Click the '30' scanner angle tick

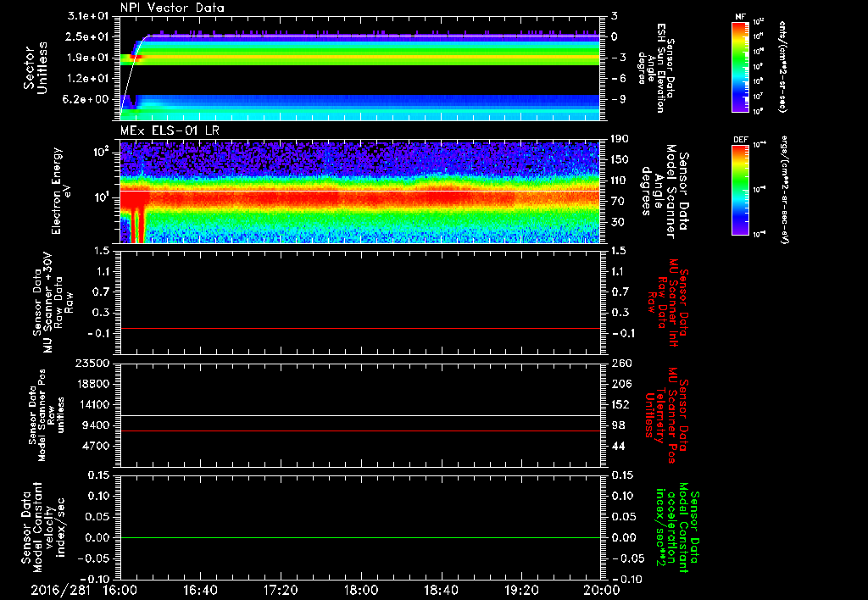(x=618, y=222)
